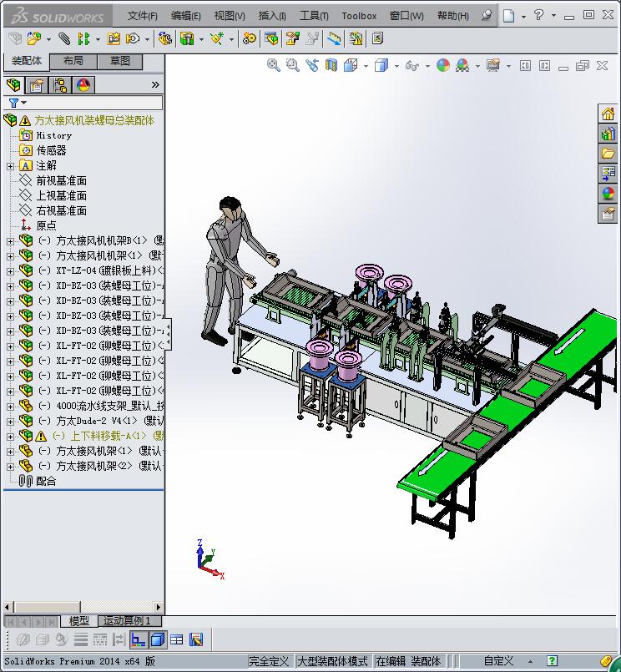Expand the 注解 tree node
The width and height of the screenshot is (621, 672).
[10, 166]
